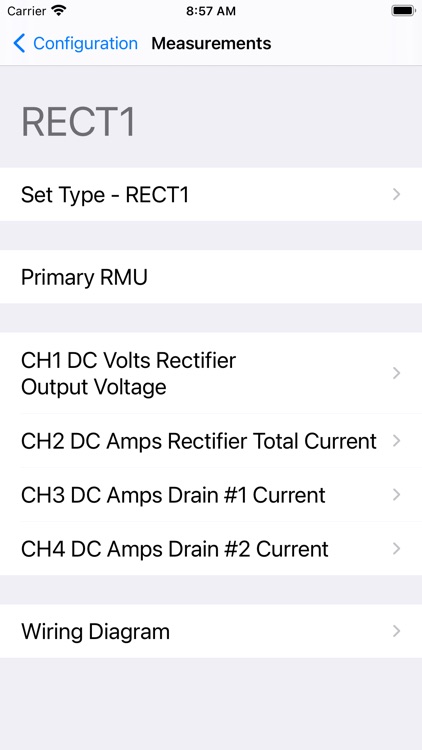
Task: Tap chevron beside Wiring Diagram
Action: pyautogui.click(x=396, y=631)
